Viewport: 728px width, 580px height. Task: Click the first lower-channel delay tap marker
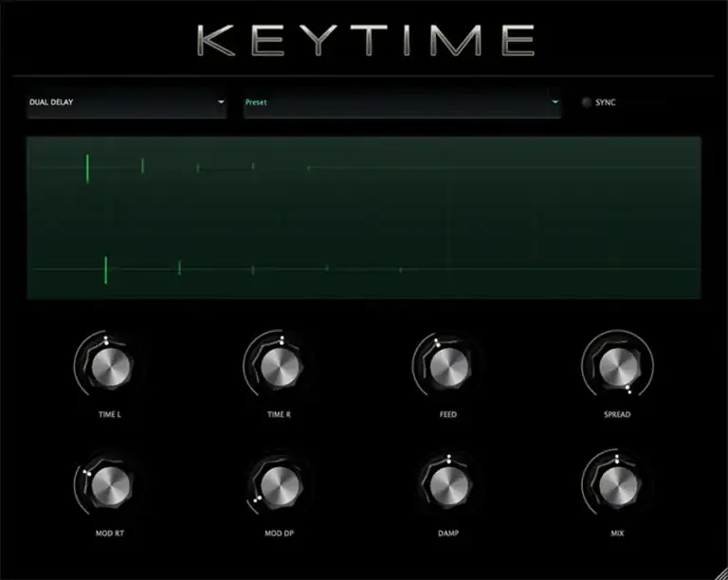pyautogui.click(x=106, y=269)
